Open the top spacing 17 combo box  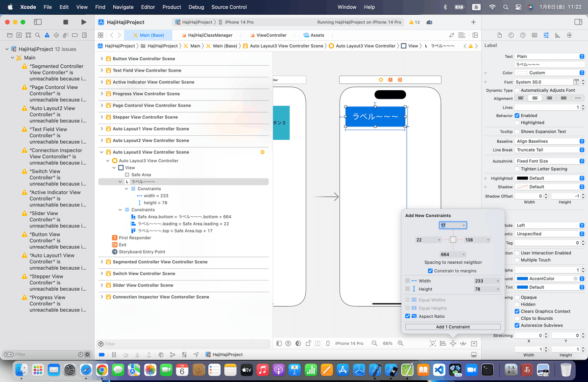(453, 226)
